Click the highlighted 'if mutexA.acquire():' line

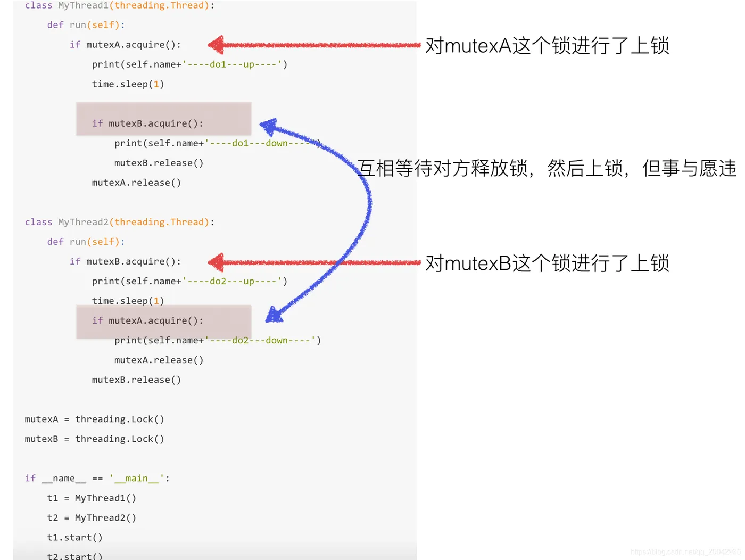(147, 320)
